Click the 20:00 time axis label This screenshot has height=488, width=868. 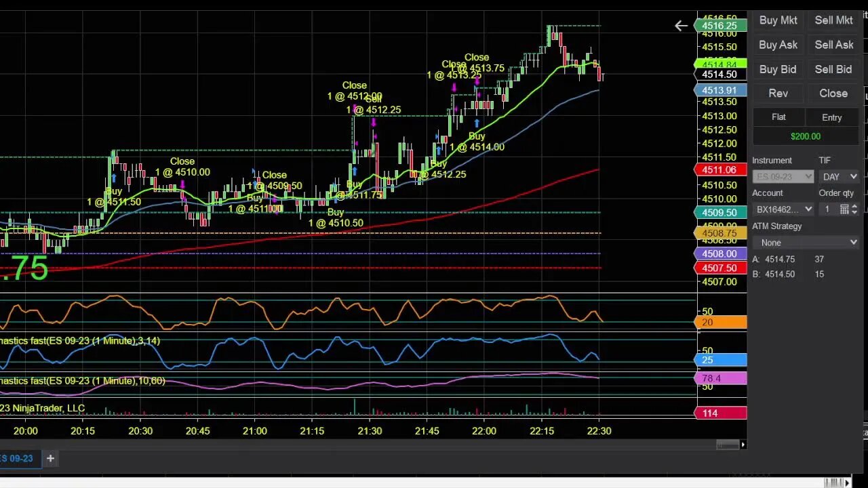click(x=26, y=431)
